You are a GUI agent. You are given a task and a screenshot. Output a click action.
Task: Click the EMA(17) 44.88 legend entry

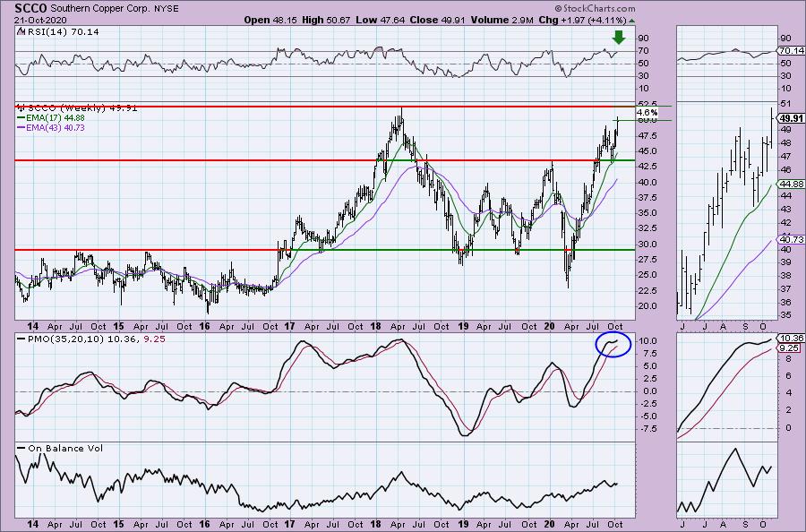pos(56,117)
